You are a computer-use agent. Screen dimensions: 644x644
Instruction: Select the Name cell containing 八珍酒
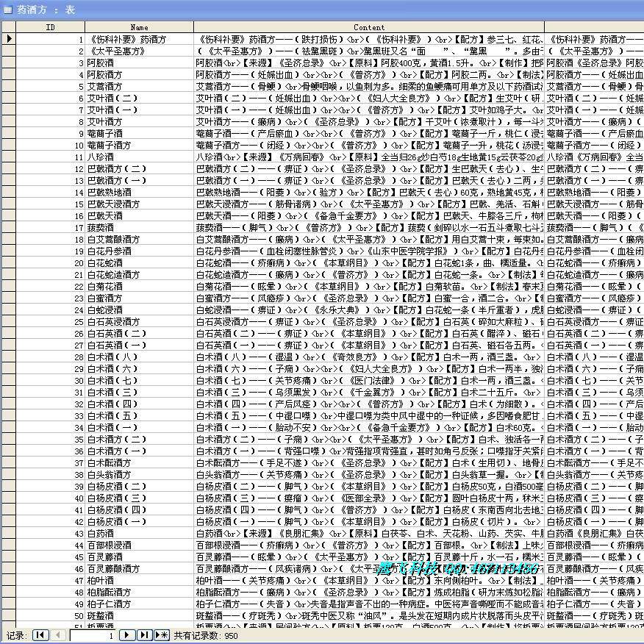[x=140, y=157]
